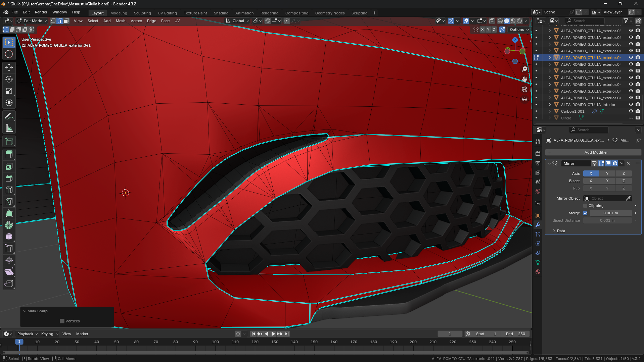This screenshot has height=362, width=644.
Task: Open the World properties tab icon
Action: pyautogui.click(x=538, y=191)
